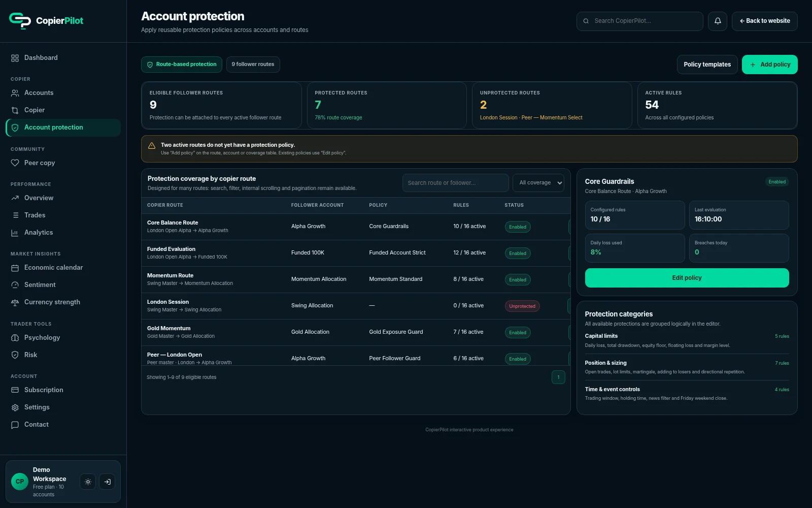Screen dimensions: 812x508
Task: Click Gold Exposure Guard policy cell
Action: (396, 332)
